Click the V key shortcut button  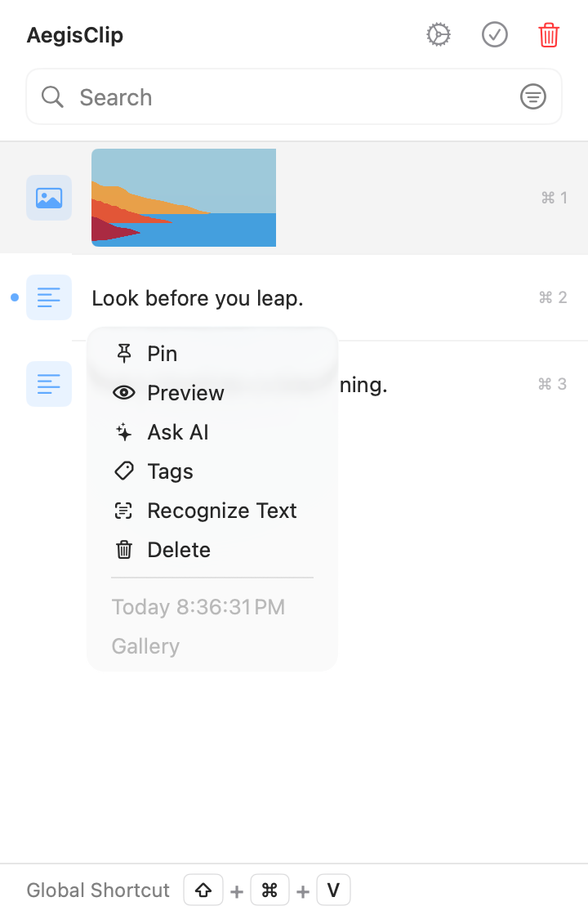pyautogui.click(x=333, y=890)
